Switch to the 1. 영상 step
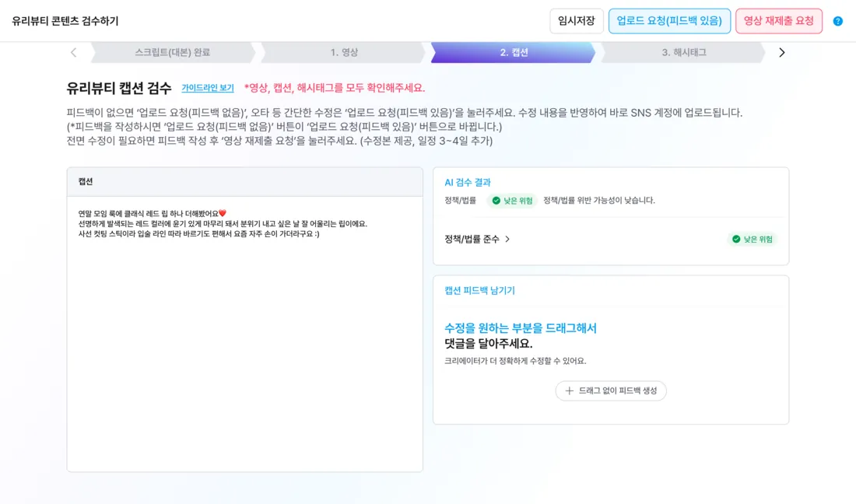This screenshot has width=856, height=504. click(344, 52)
